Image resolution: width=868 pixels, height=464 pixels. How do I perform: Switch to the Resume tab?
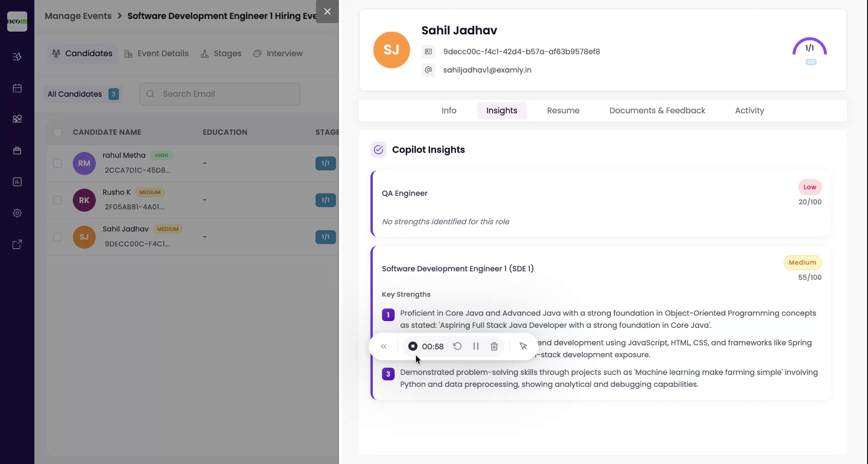pyautogui.click(x=563, y=110)
